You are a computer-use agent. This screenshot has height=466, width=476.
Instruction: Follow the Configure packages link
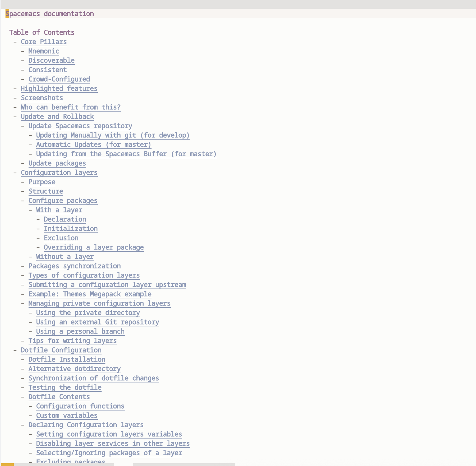pyautogui.click(x=63, y=201)
